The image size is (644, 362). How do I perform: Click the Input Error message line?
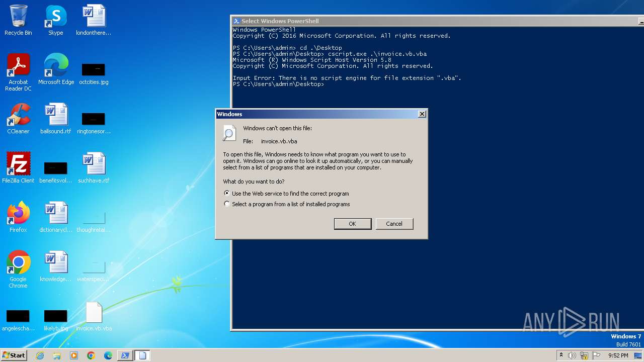(x=347, y=78)
